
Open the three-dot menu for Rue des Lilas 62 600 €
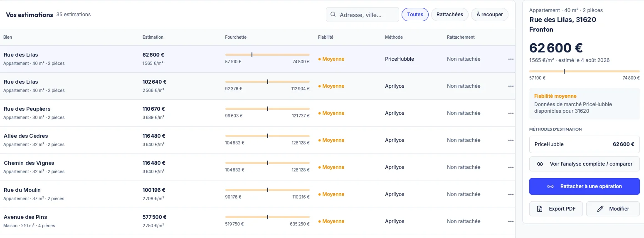tap(511, 59)
